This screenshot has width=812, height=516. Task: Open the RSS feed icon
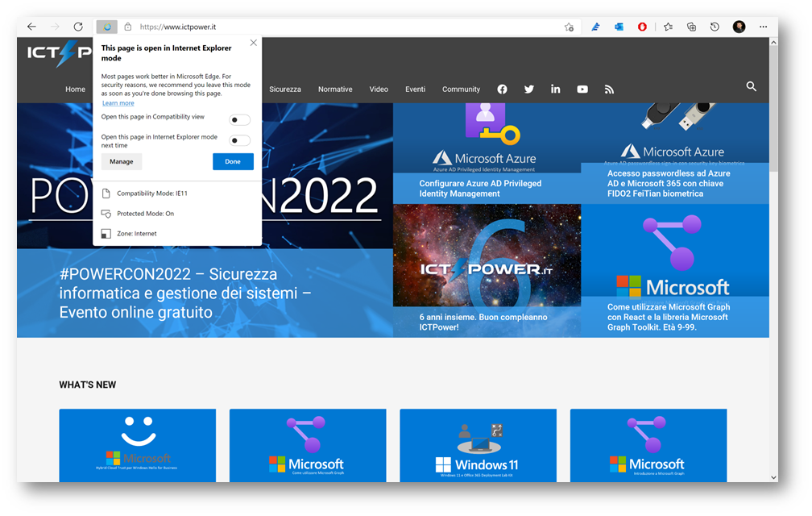[x=609, y=89]
